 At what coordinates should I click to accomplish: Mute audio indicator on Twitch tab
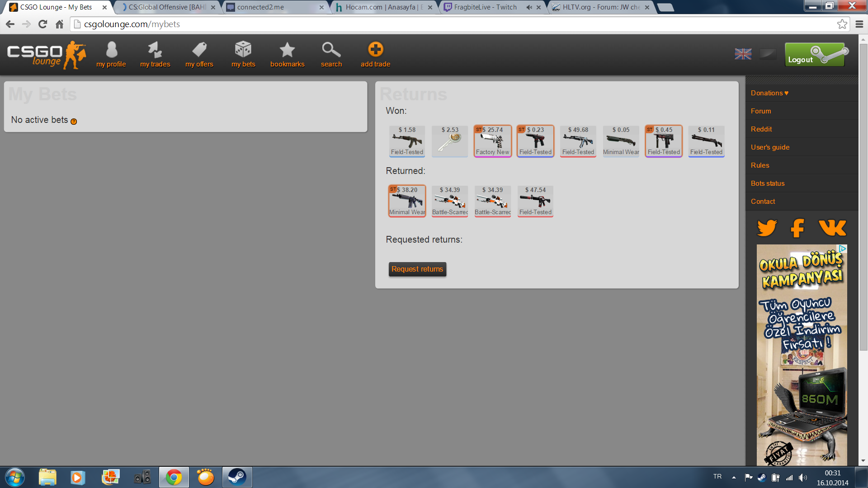click(x=529, y=7)
